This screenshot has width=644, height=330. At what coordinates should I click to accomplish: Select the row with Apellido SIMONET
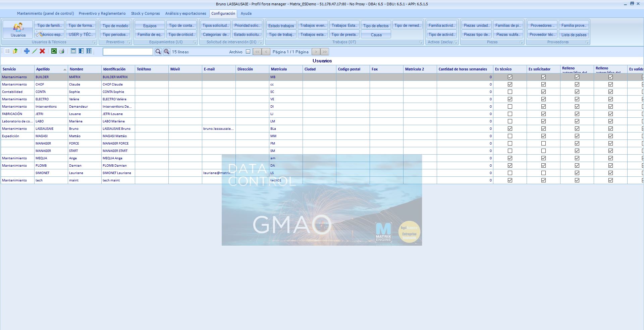click(x=322, y=173)
